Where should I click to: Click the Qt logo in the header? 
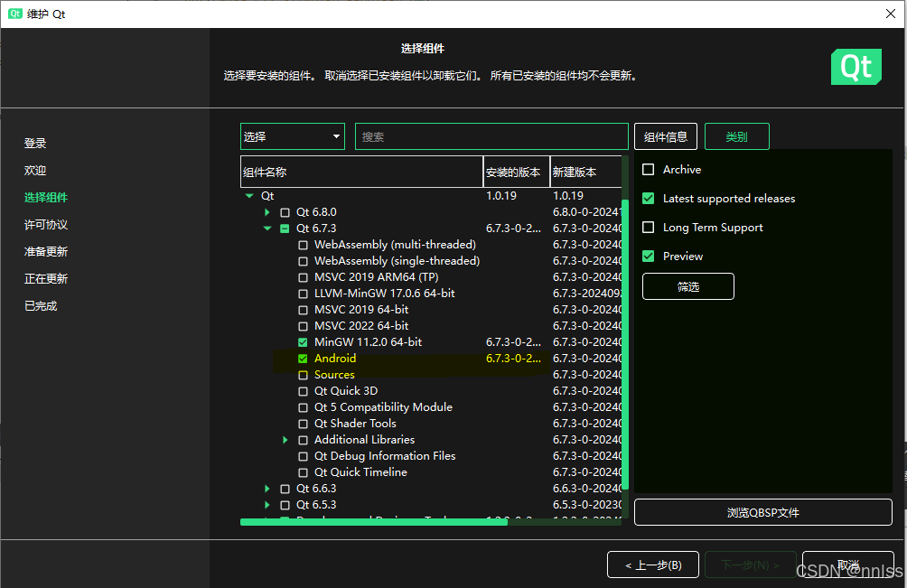(856, 67)
